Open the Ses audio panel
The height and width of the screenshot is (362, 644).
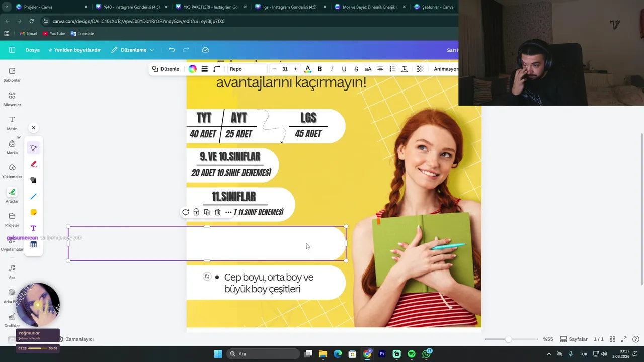point(12,271)
